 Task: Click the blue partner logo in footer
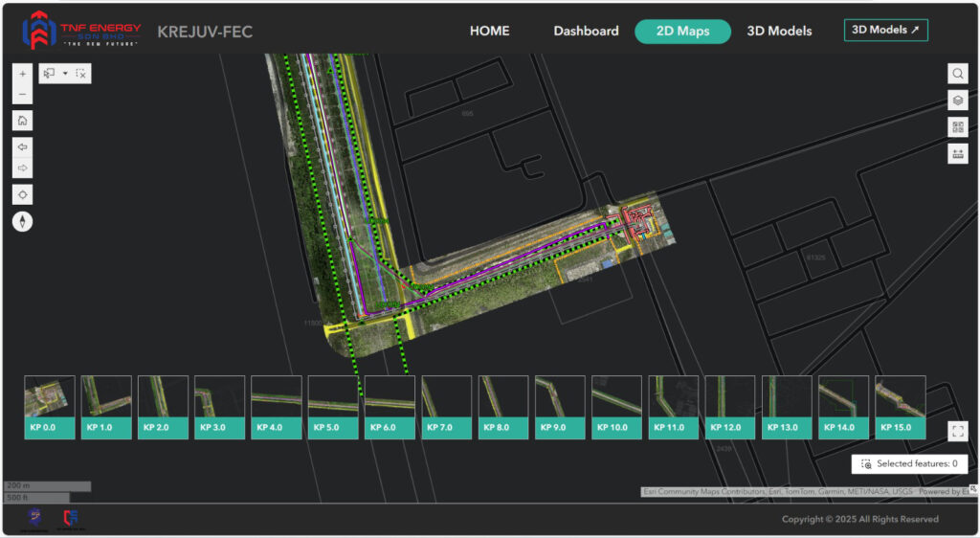pyautogui.click(x=35, y=517)
